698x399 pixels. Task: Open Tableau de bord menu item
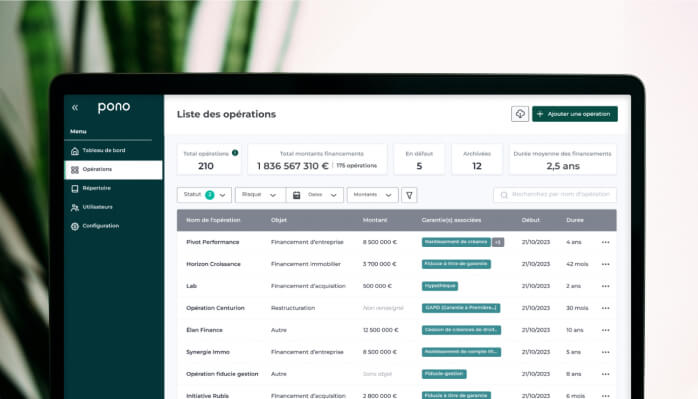point(114,151)
